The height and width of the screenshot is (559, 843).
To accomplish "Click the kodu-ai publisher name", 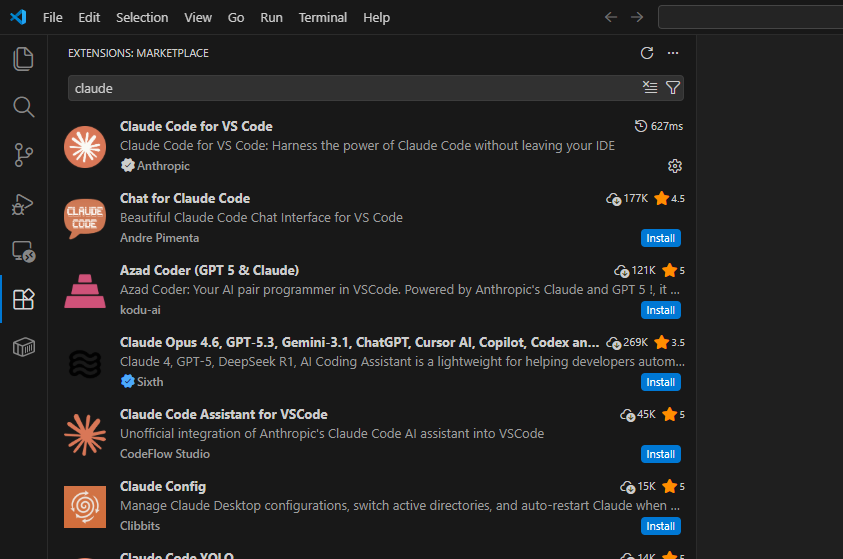I will tap(140, 310).
